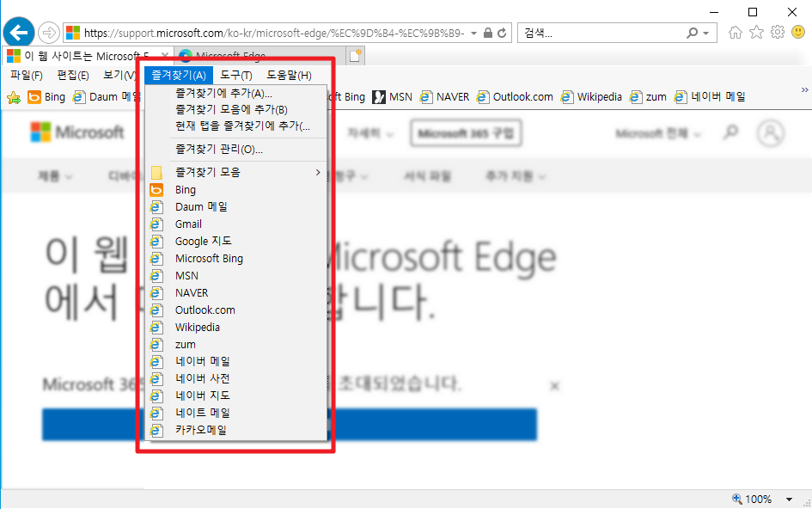Screen dimensions: 812x509
Task: Expand the 즐겨찾기 모음 submenu
Action: [236, 172]
